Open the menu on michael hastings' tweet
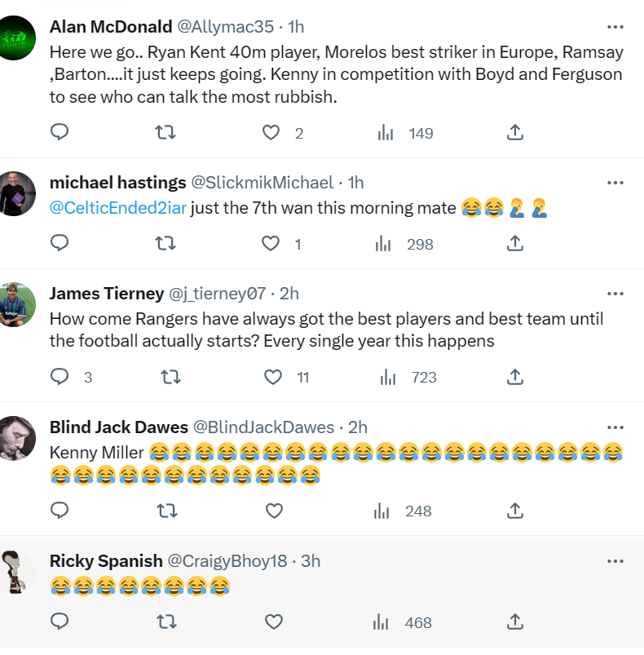 [x=615, y=182]
